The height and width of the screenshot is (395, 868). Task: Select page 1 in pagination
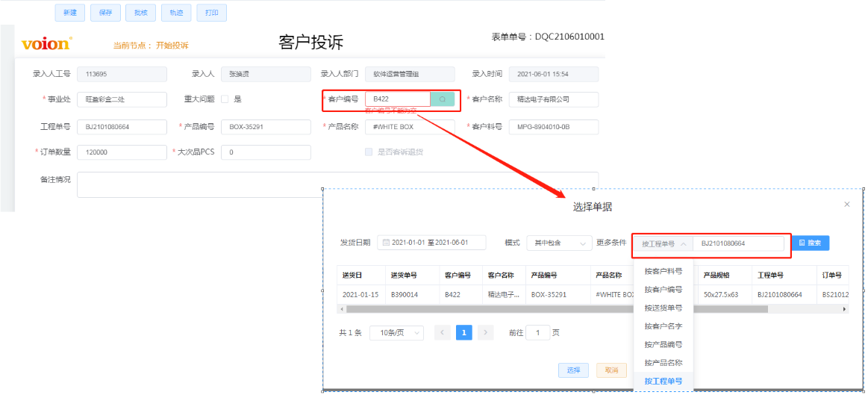(x=464, y=332)
